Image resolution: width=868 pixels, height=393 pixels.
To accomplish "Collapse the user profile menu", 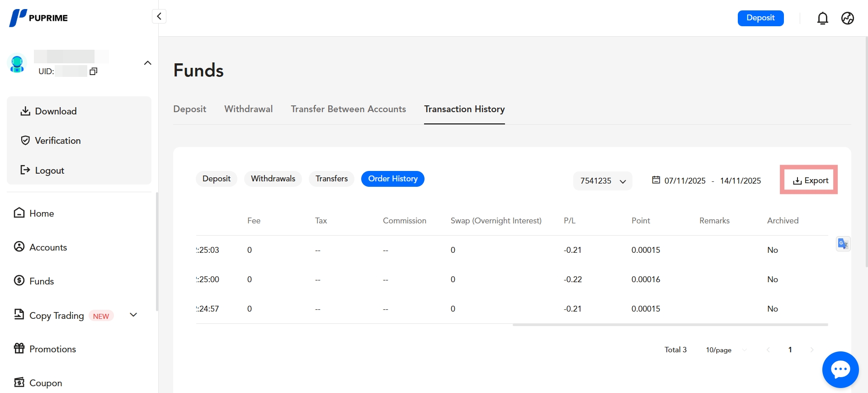I will 147,63.
